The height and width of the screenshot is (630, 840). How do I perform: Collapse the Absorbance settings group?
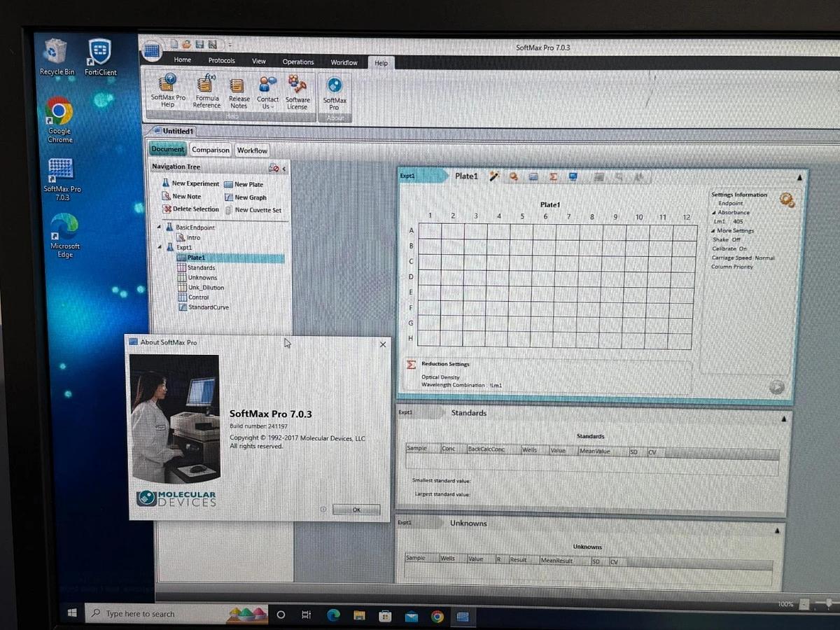click(x=714, y=213)
